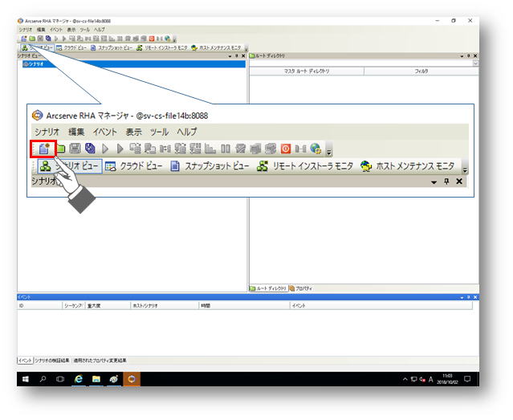Select イベント tab at bottom of events panel
The image size is (513, 420).
click(x=25, y=361)
